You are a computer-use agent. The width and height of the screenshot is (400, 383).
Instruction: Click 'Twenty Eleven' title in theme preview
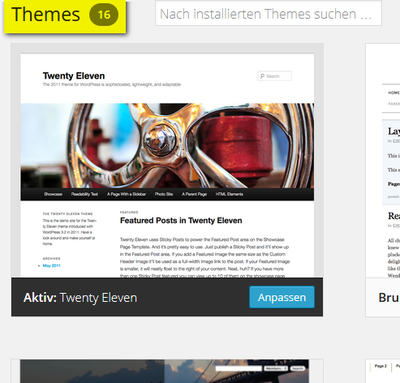point(74,76)
